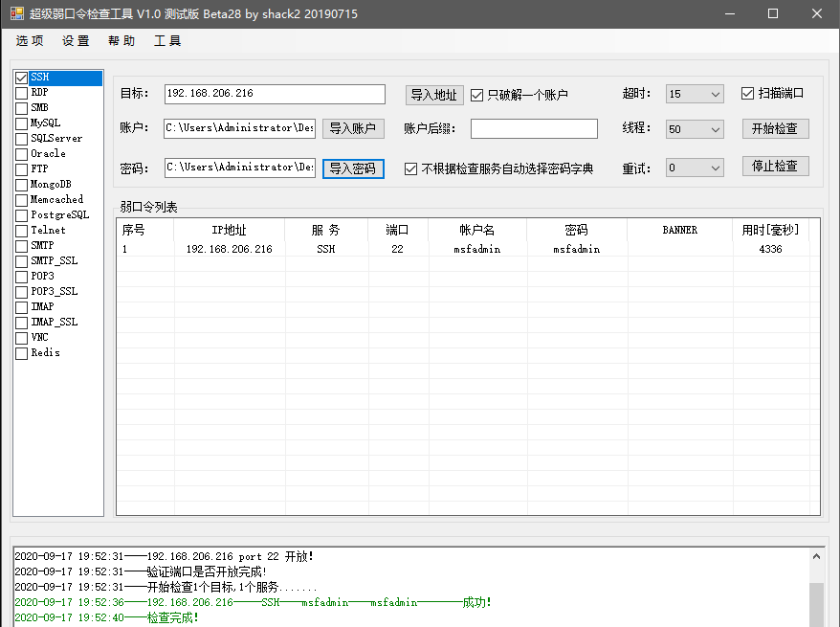Image resolution: width=840 pixels, height=627 pixels.
Task: Sort by 序号 column header
Action: pos(145,231)
